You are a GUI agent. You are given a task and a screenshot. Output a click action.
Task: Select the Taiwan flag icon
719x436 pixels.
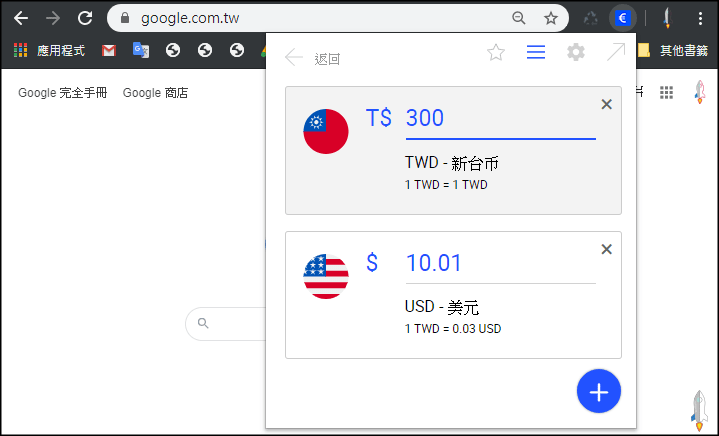coord(326,132)
